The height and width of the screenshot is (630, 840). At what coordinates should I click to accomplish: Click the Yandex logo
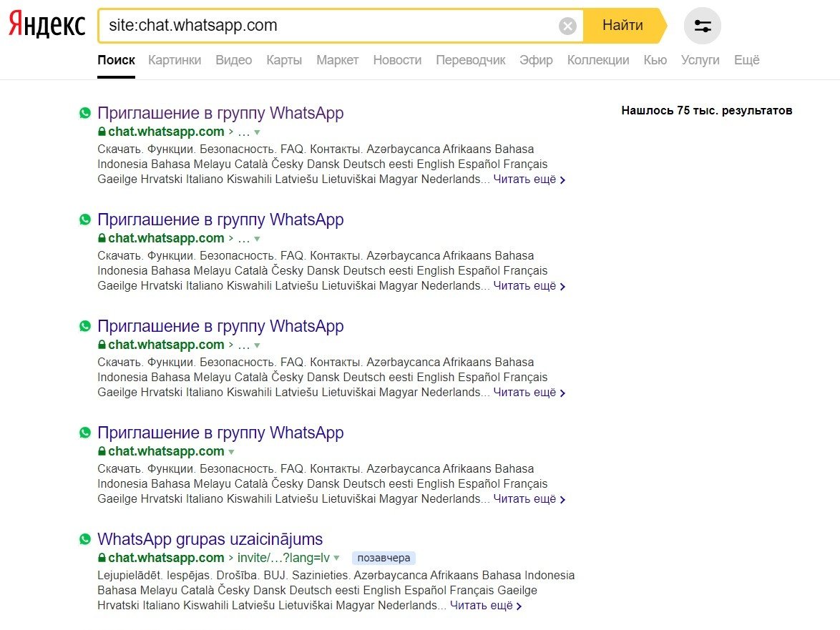click(x=47, y=26)
